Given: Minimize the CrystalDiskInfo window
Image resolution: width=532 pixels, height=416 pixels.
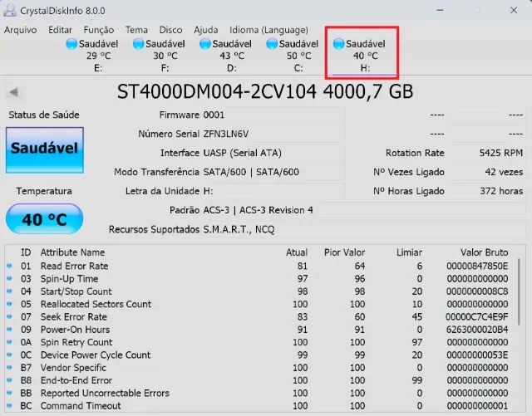Looking at the screenshot, I should 440,10.
